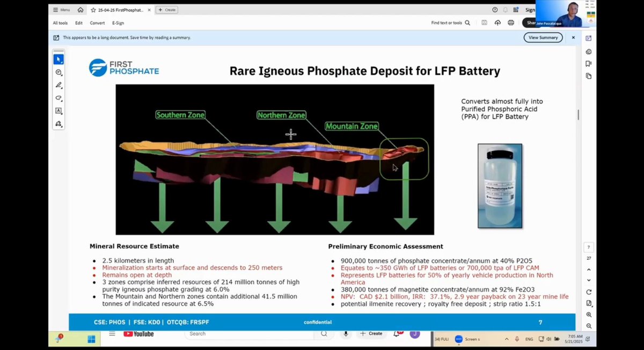
Task: Print the document using the printer icon
Action: [x=510, y=23]
